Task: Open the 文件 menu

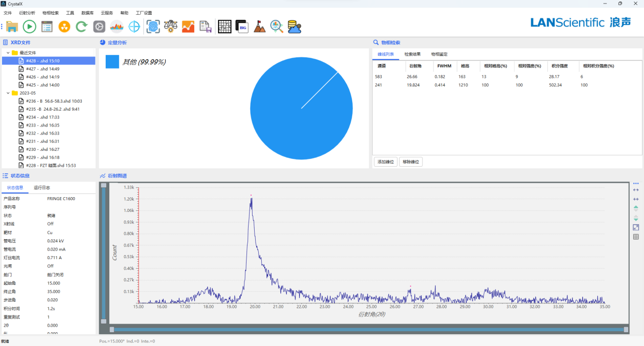Action: coord(8,13)
